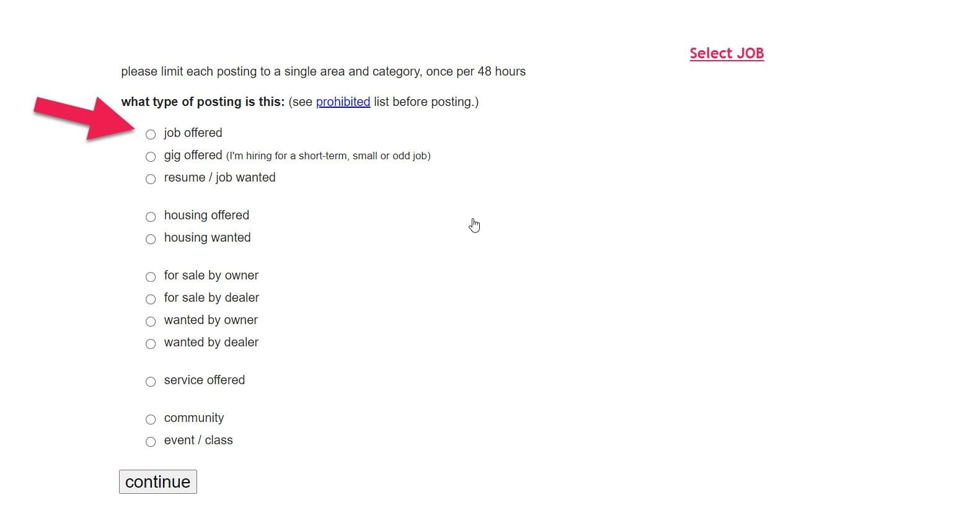Pick 'wanted by owner' posting type
This screenshot has width=980, height=505.
pos(151,322)
